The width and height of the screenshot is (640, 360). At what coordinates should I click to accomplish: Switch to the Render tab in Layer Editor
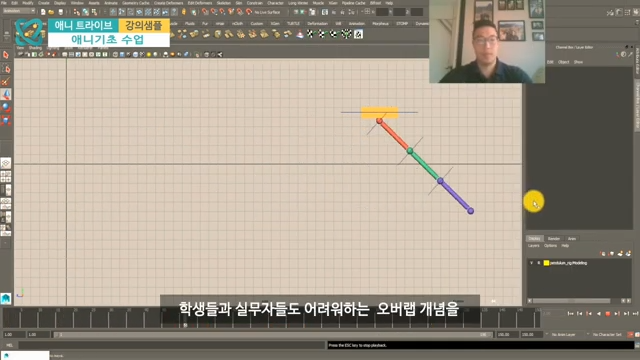554,239
